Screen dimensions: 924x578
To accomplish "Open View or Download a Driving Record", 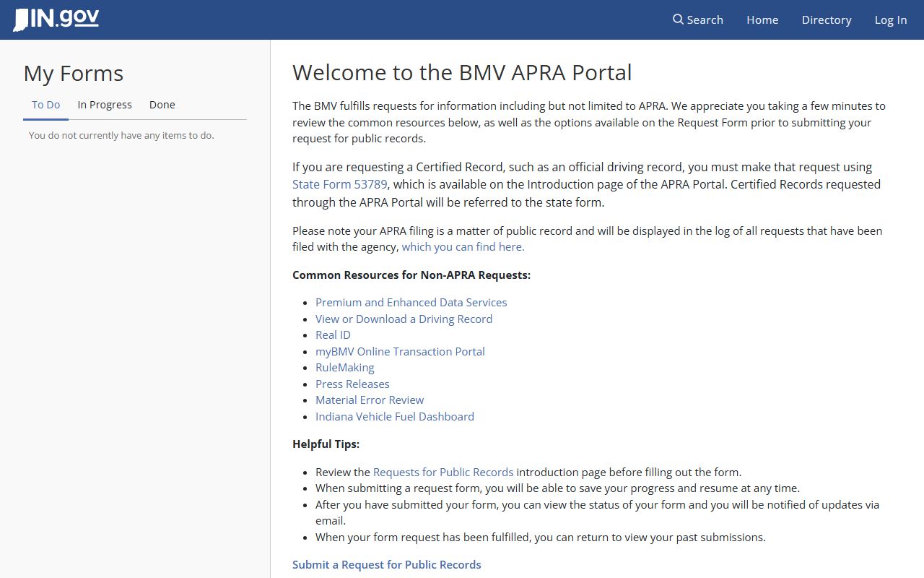I will (x=404, y=319).
